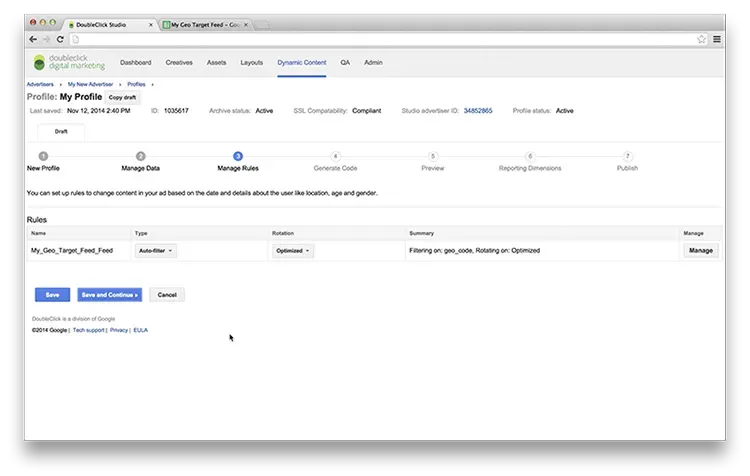Open the Chrome hamburger menu
Viewport: 750px width, 476px height.
coord(716,39)
